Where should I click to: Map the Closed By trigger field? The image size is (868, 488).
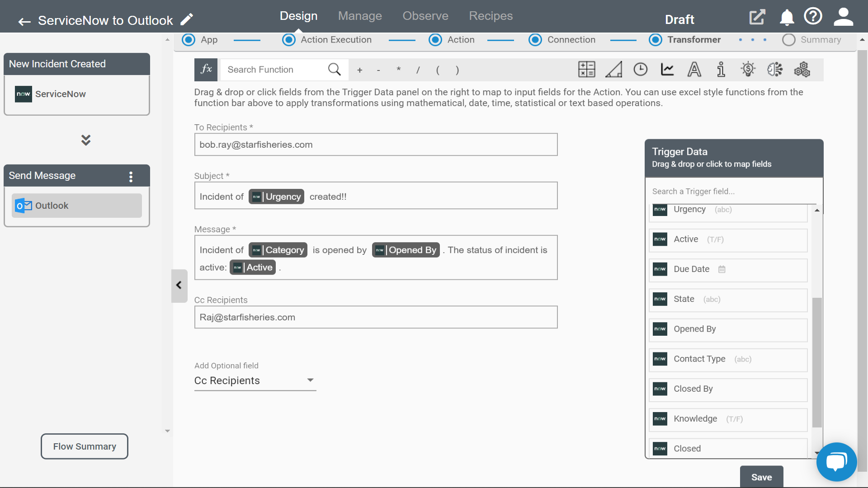[728, 389]
